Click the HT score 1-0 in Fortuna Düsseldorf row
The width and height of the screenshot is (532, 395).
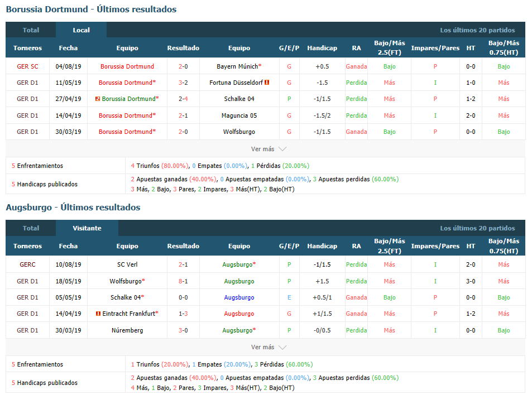click(x=471, y=83)
